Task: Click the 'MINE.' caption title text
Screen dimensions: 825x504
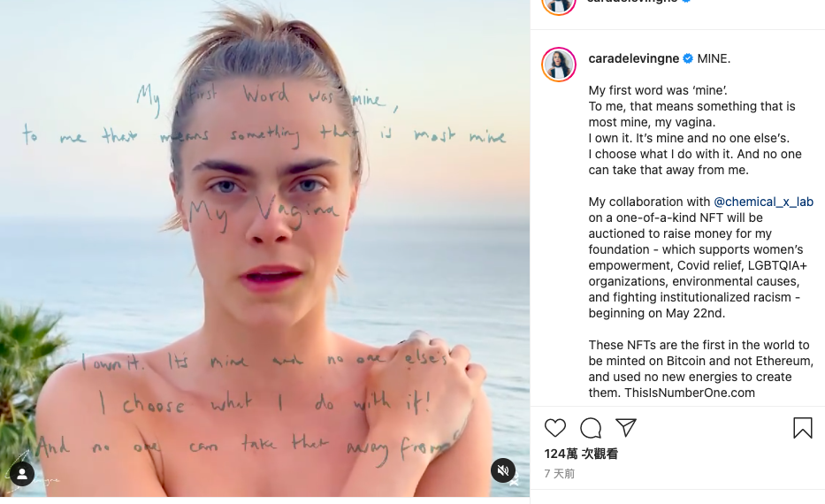Action: pos(714,58)
